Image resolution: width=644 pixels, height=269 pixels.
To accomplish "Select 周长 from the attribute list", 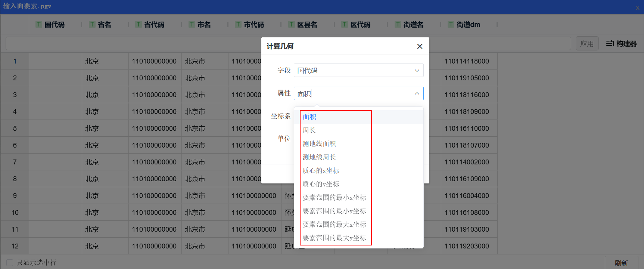I will (309, 130).
